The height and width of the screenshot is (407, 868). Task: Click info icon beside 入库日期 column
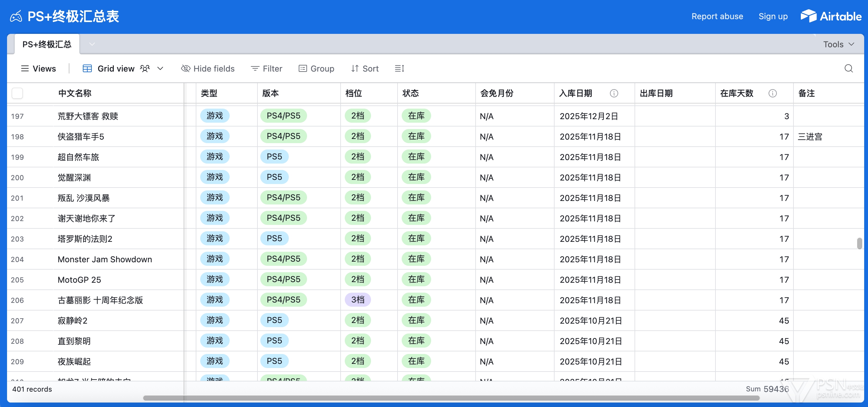[614, 93]
